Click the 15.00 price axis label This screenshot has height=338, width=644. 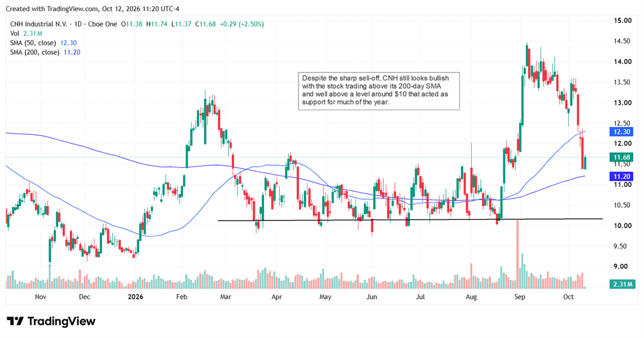point(623,20)
